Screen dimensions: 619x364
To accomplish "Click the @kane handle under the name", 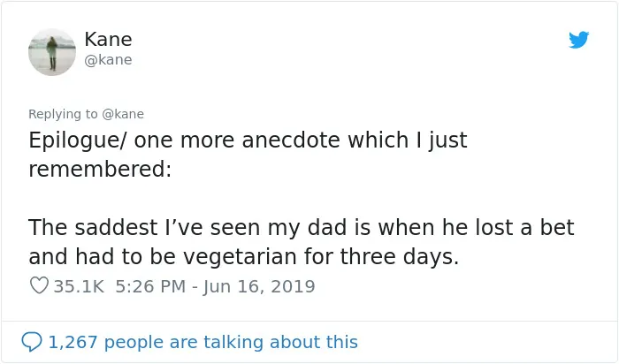I will 108,60.
